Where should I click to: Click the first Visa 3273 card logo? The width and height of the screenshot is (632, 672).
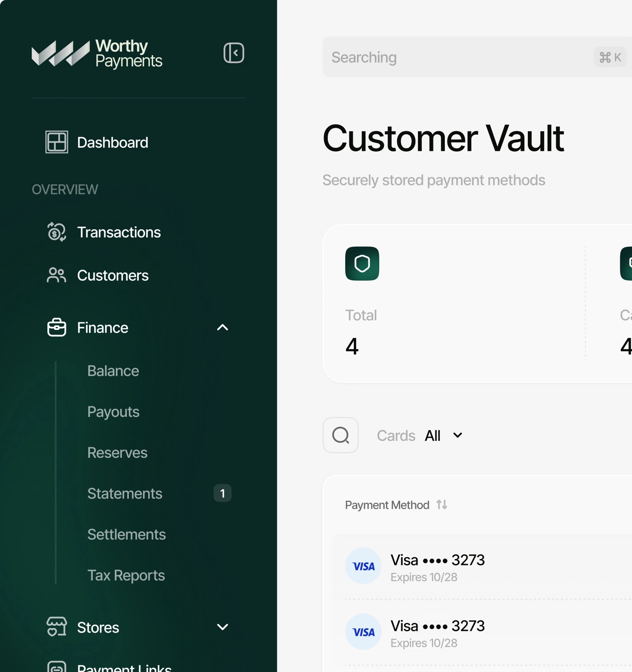363,566
